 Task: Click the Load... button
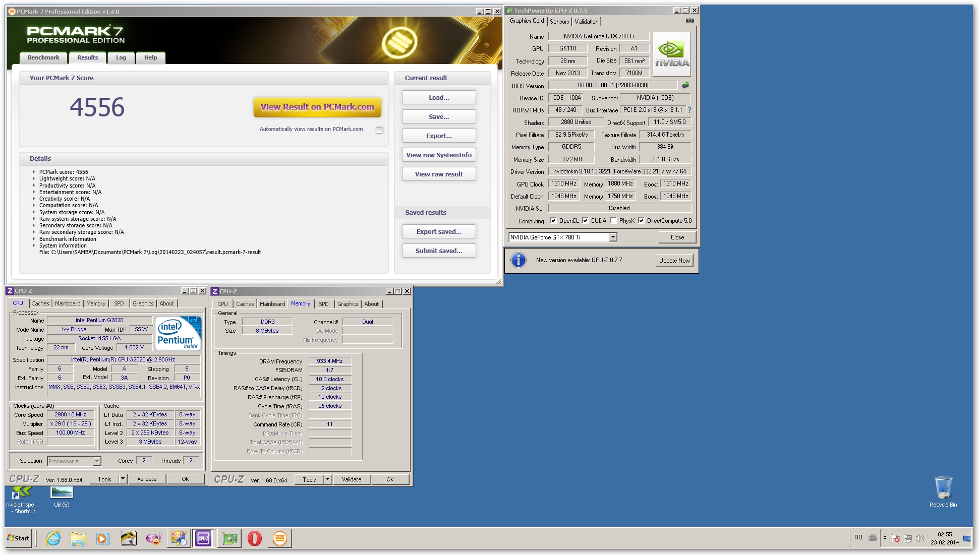[x=439, y=97]
